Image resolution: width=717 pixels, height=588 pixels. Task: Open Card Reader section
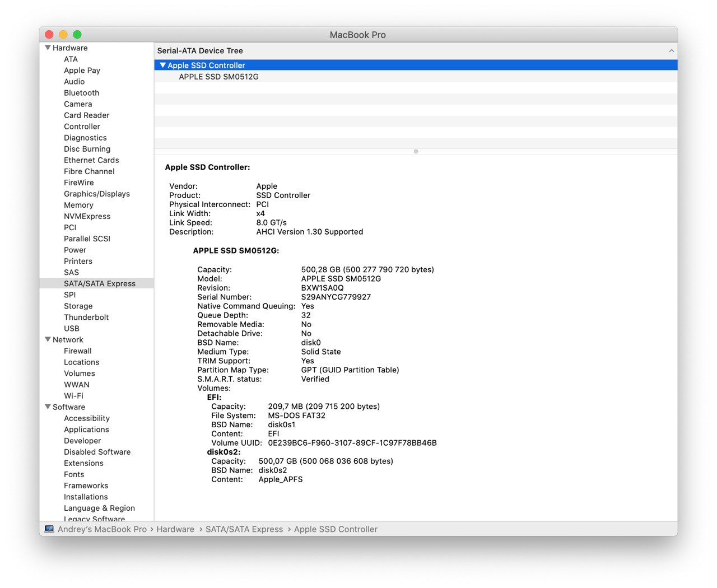(86, 115)
